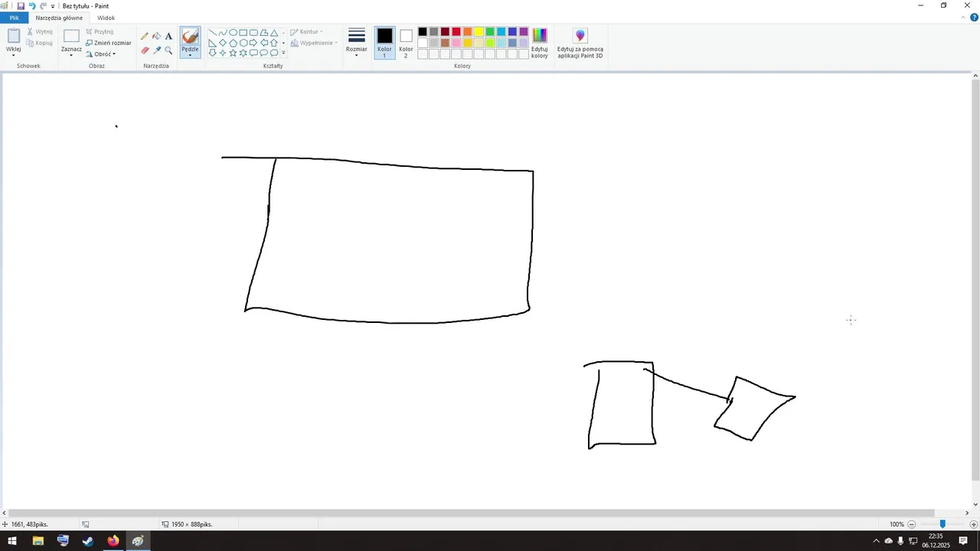
Task: Select the Color picker eyedropper tool
Action: 156,50
